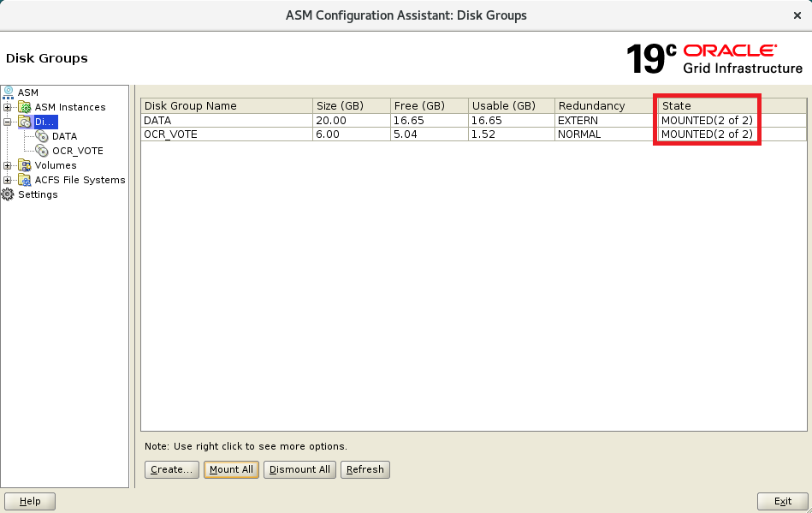Expand the ASM Instances tree node
The height and width of the screenshot is (513, 812).
coord(7,107)
